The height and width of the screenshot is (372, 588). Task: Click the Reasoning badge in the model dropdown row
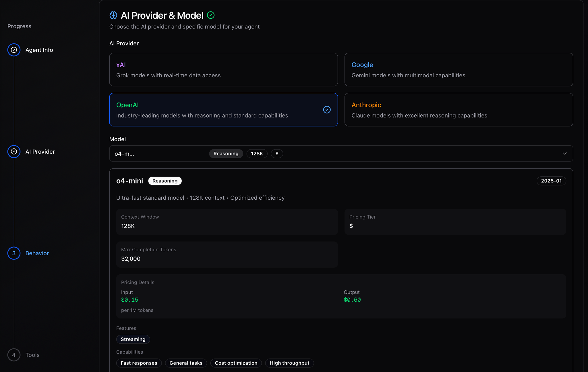(x=226, y=153)
